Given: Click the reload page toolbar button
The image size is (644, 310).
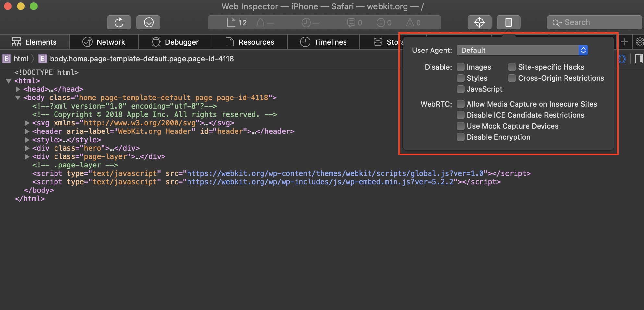Looking at the screenshot, I should [x=119, y=22].
